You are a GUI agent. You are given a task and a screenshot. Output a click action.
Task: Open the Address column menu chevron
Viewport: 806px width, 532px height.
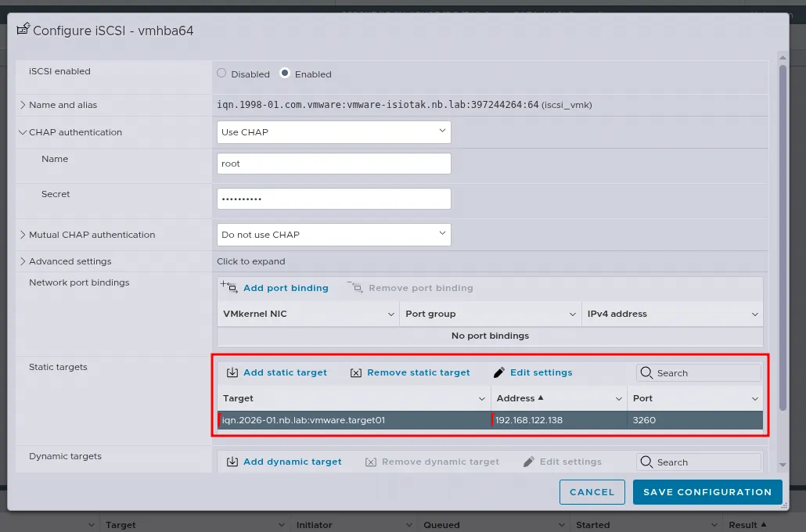[619, 398]
